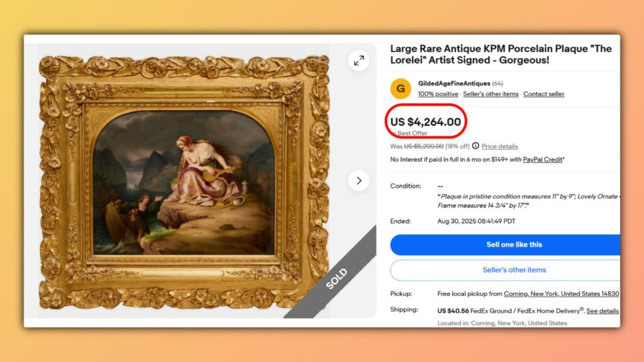Screen dimensions: 644x362
Task: Click the gray SOLD banner on the image
Action: pos(336,279)
